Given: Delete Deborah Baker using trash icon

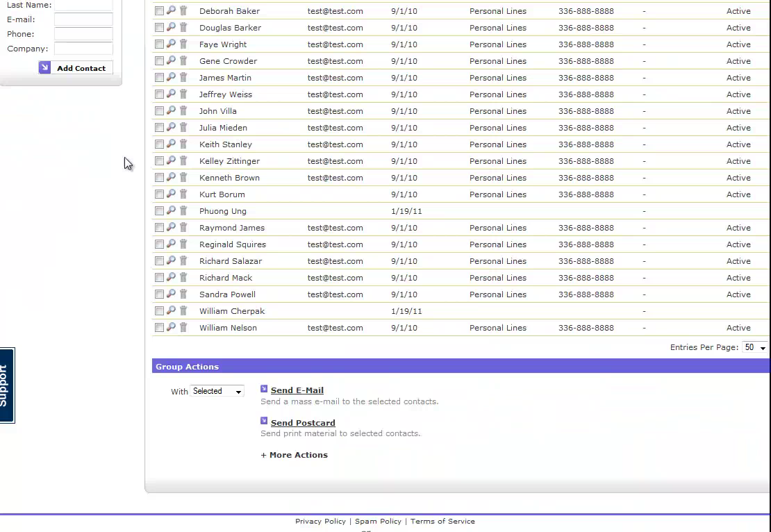Looking at the screenshot, I should point(183,10).
